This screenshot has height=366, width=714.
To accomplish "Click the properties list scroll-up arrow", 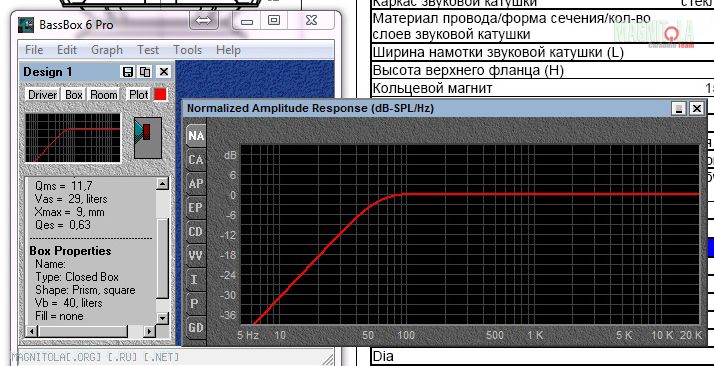I will coord(162,183).
